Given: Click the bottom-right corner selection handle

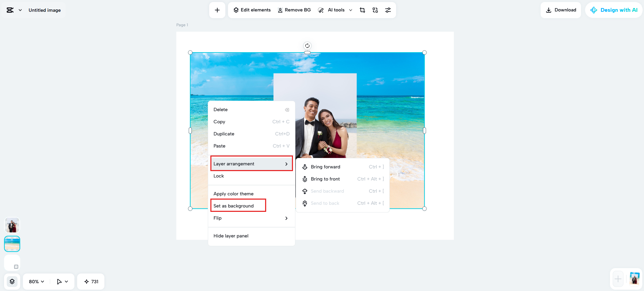Looking at the screenshot, I should (x=424, y=208).
